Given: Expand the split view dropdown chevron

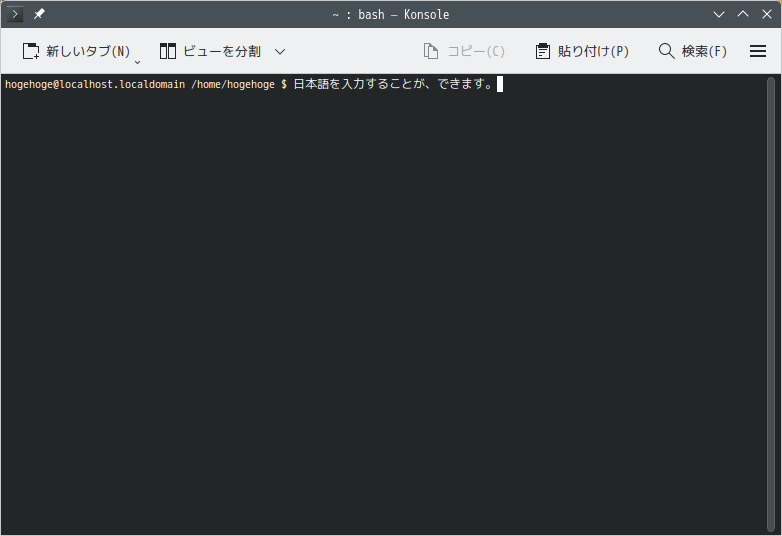Looking at the screenshot, I should 280,51.
